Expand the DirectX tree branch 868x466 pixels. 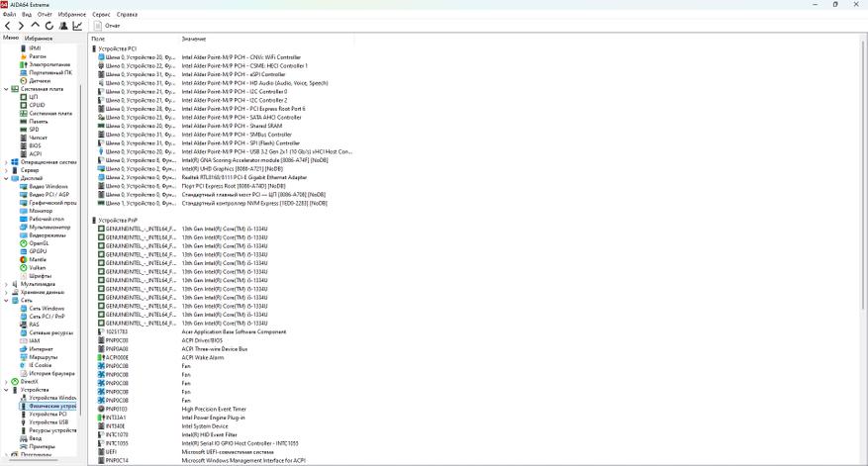(6, 381)
